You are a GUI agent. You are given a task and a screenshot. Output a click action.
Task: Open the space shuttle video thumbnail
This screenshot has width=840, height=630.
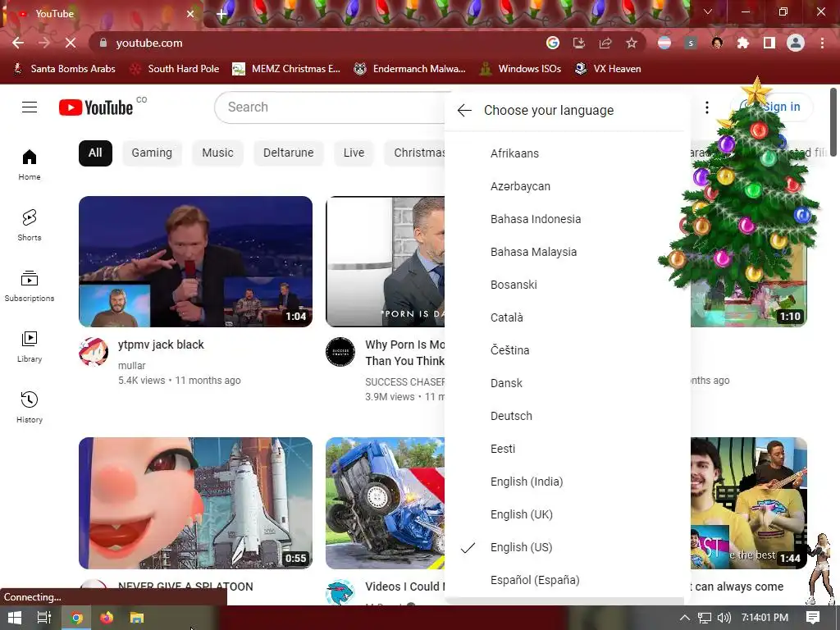click(x=195, y=503)
